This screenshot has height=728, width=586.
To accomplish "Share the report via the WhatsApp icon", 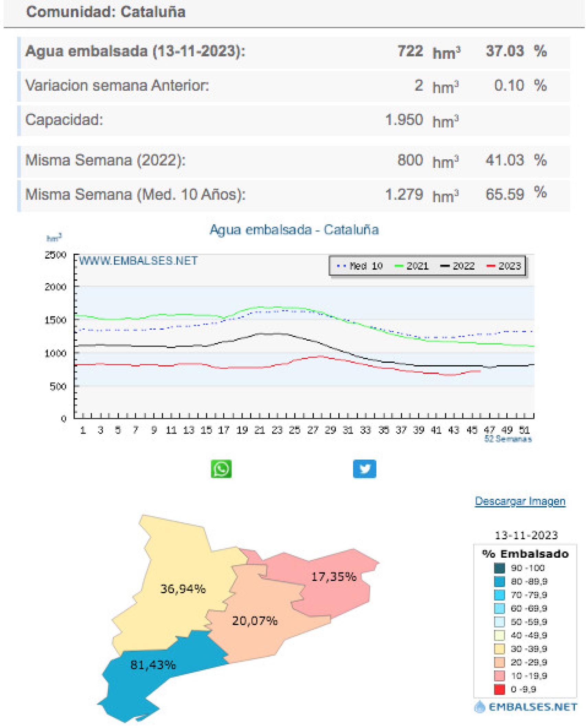I will [x=221, y=470].
